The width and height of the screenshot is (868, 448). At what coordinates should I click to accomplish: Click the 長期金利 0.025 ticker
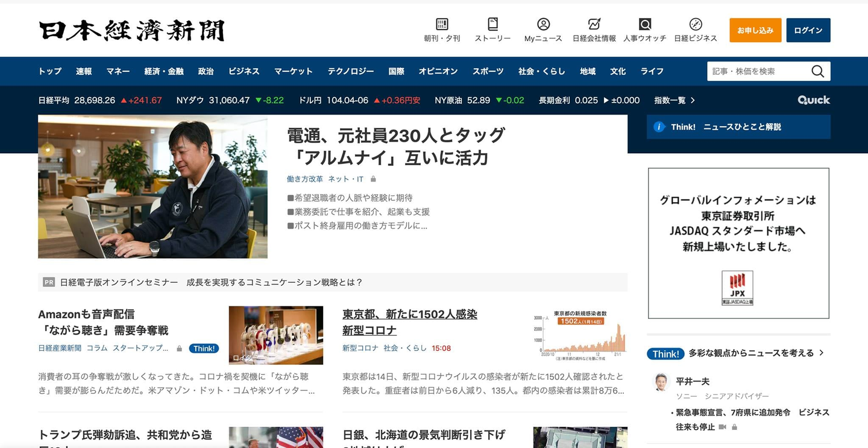(x=590, y=100)
